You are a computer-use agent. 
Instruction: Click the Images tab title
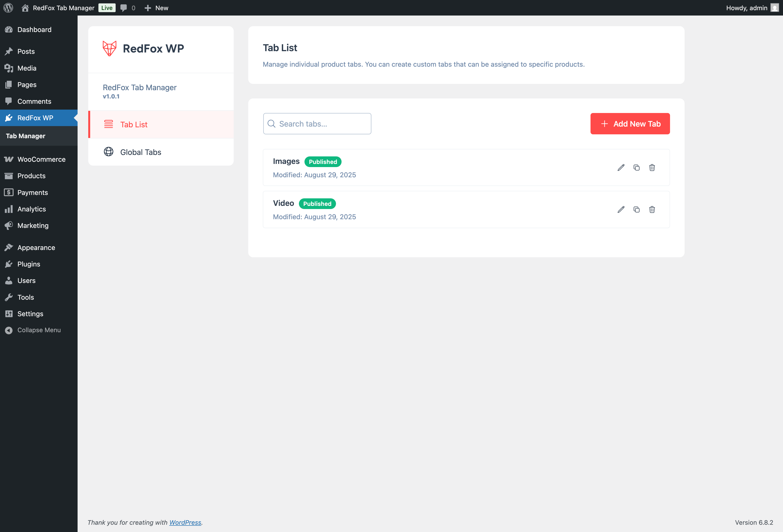point(286,161)
